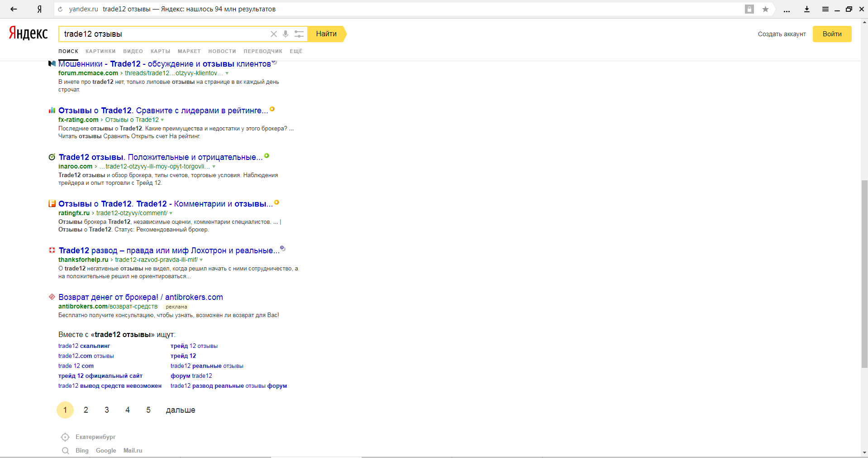Viewport: 868px width, 458px height.
Task: Expand the forum.mcmace.com result options arrow
Action: pos(227,73)
